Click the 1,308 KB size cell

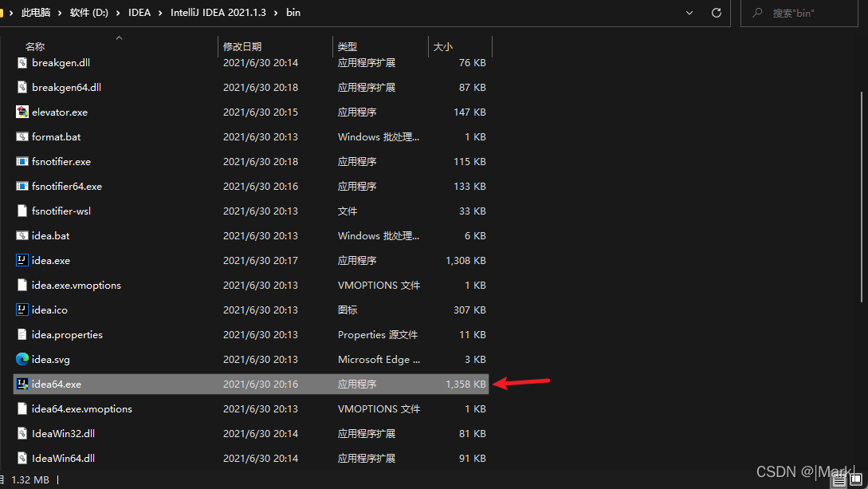pyautogui.click(x=465, y=260)
